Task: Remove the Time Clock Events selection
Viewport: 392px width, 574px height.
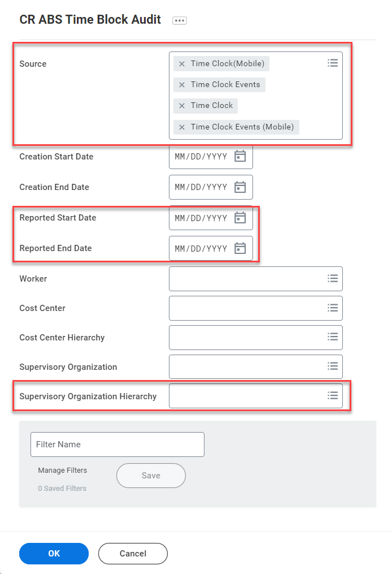Action: coord(181,84)
